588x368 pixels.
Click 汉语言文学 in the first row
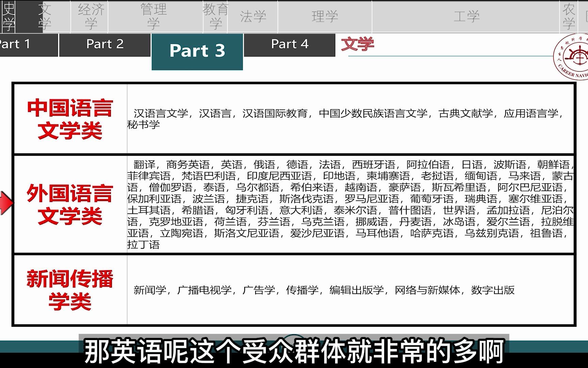point(161,113)
